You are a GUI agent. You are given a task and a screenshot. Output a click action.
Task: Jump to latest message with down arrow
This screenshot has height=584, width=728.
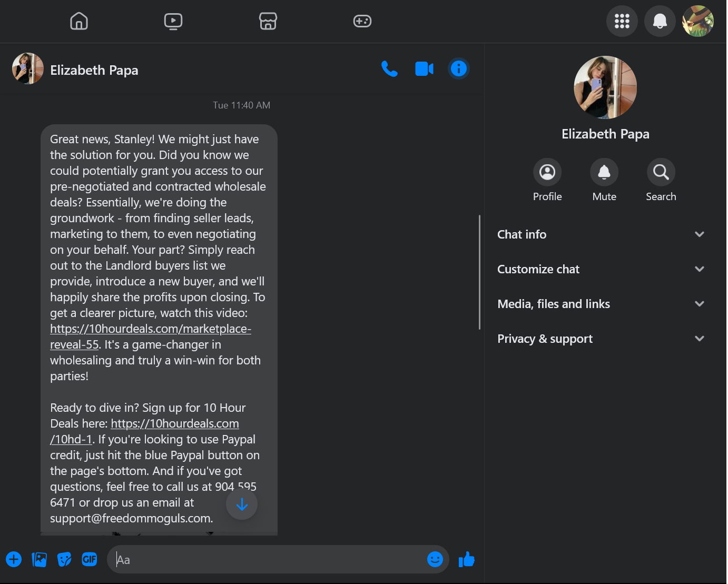coord(242,504)
